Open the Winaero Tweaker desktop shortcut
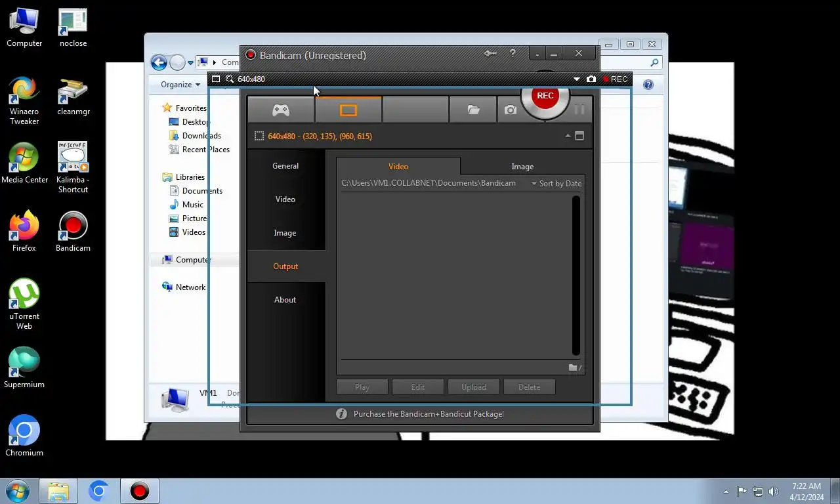Image resolution: width=840 pixels, height=504 pixels. [x=24, y=101]
